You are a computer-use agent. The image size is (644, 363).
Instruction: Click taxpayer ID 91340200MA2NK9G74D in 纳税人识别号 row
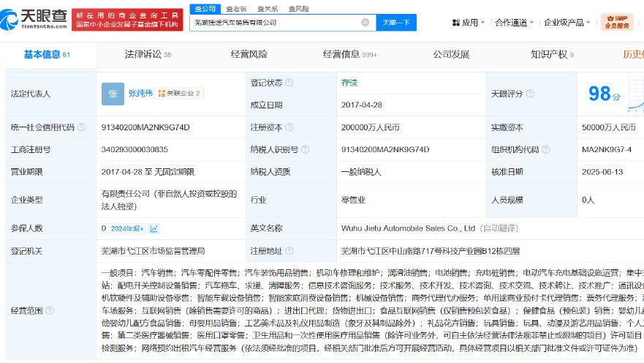click(385, 149)
